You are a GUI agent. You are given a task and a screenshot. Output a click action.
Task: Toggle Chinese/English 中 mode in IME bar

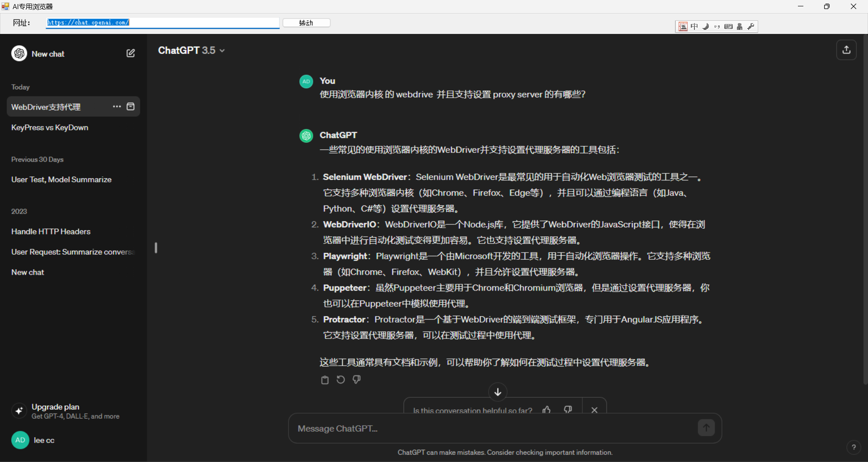(694, 27)
